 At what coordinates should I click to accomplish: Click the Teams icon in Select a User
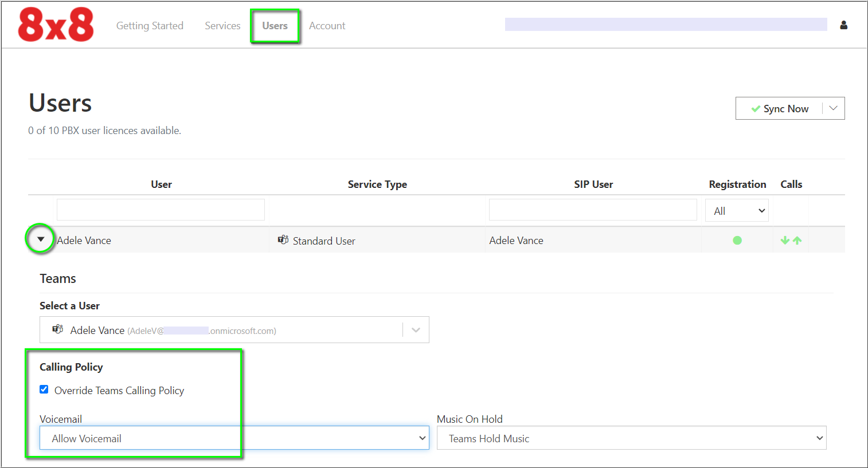tap(58, 329)
